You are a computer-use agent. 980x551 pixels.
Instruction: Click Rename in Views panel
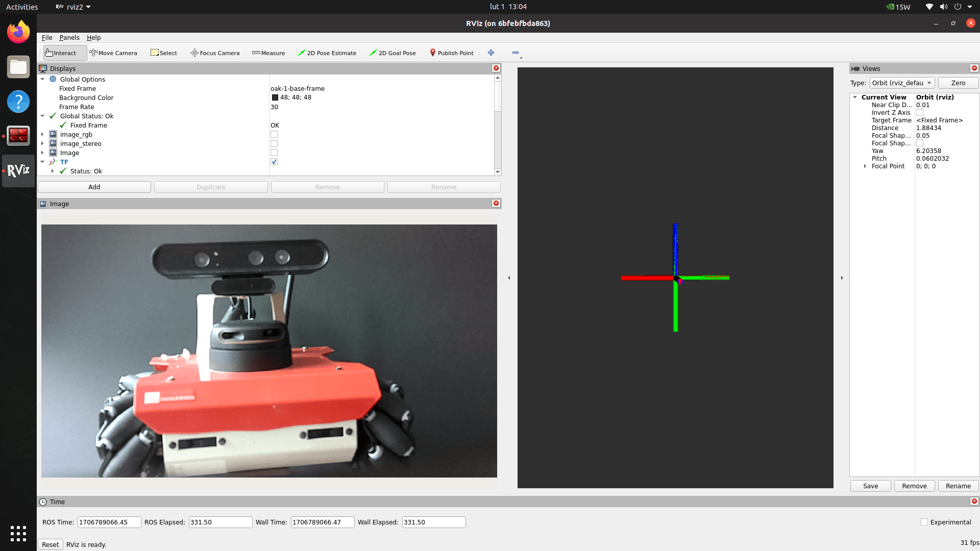(958, 486)
